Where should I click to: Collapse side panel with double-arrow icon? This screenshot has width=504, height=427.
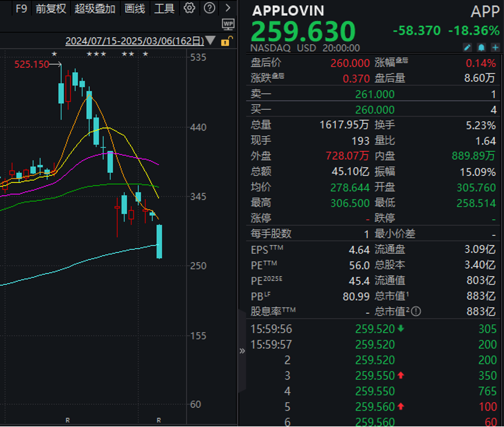pos(242,351)
